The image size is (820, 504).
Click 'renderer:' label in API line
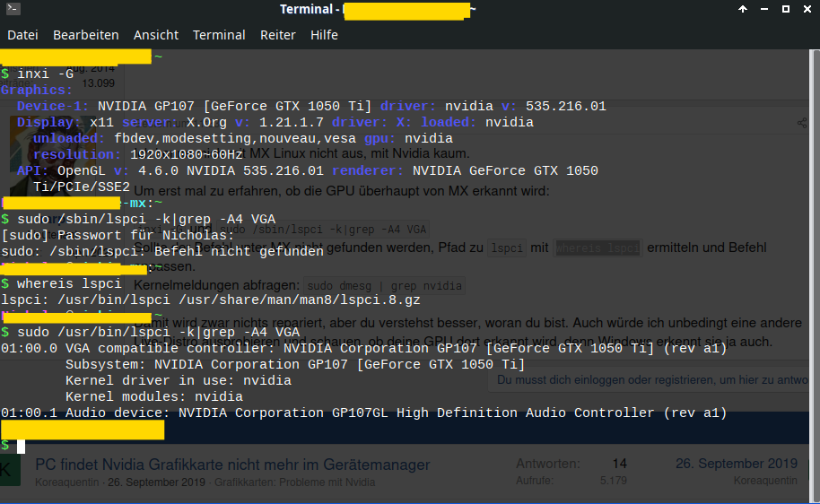click(x=368, y=171)
